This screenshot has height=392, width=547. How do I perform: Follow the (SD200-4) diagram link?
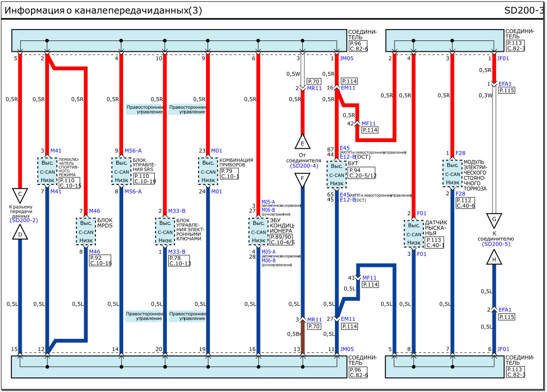(304, 166)
